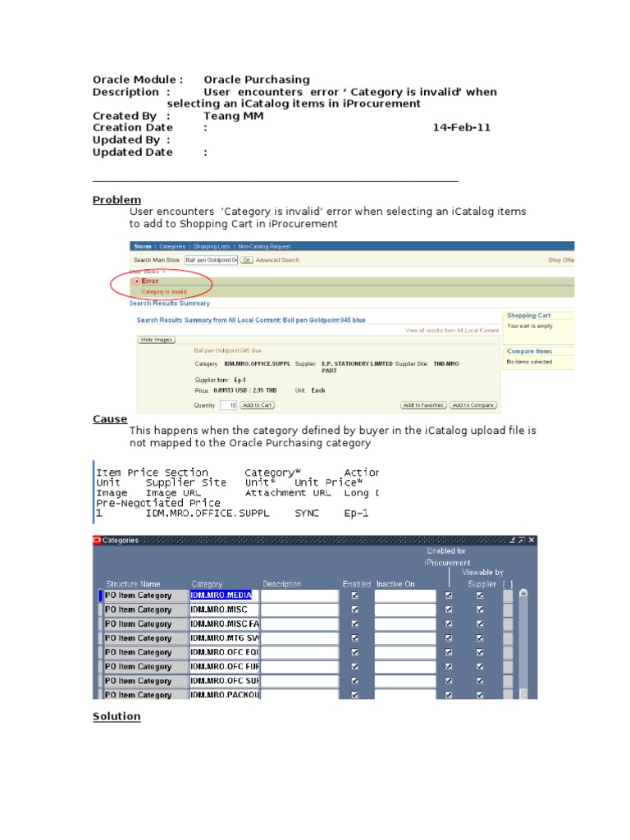
Task: Click the 'Compare Items' heading
Action: [529, 351]
